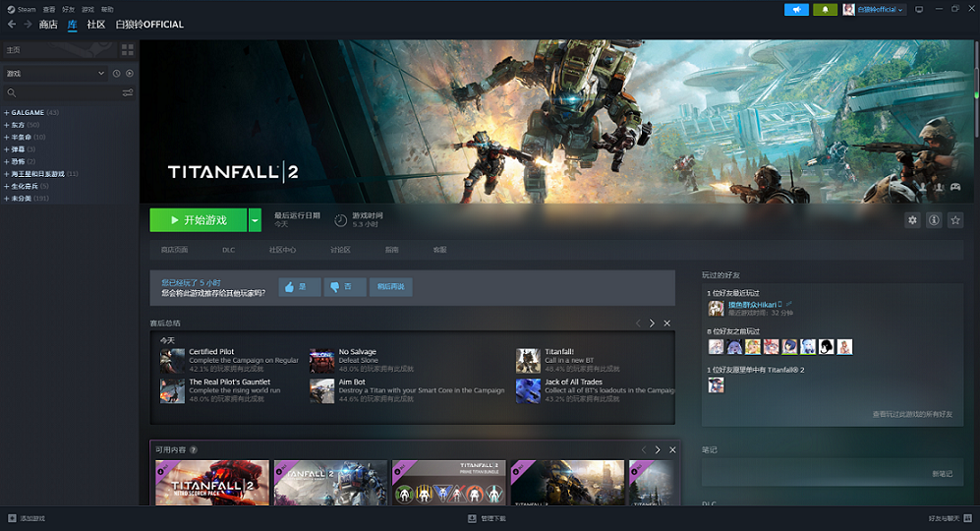
Task: Show next available content items
Action: tap(658, 449)
